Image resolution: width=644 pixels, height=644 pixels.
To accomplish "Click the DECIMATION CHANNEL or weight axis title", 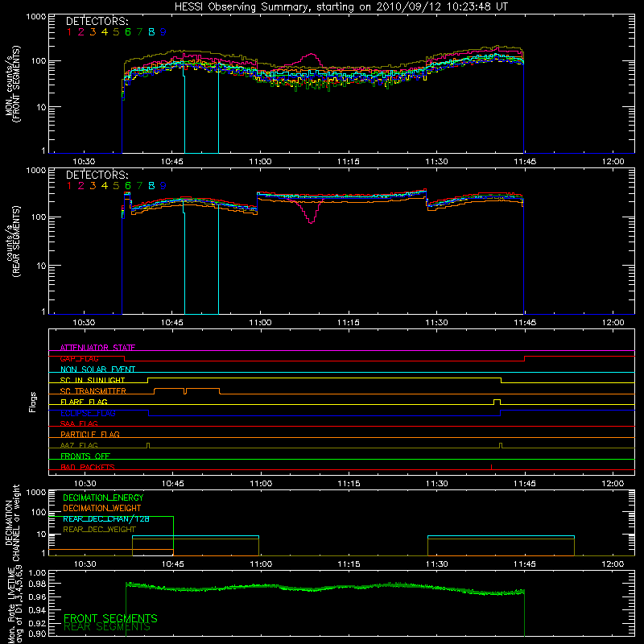I will [x=13, y=522].
